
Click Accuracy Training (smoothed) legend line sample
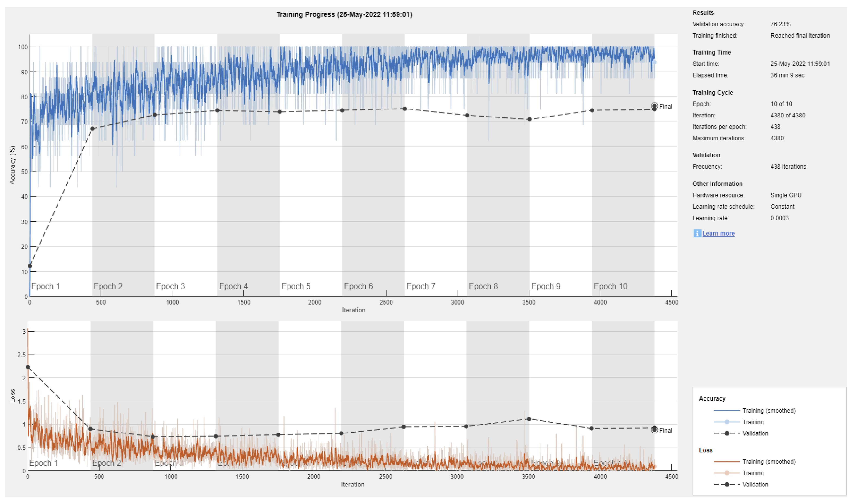click(x=727, y=411)
